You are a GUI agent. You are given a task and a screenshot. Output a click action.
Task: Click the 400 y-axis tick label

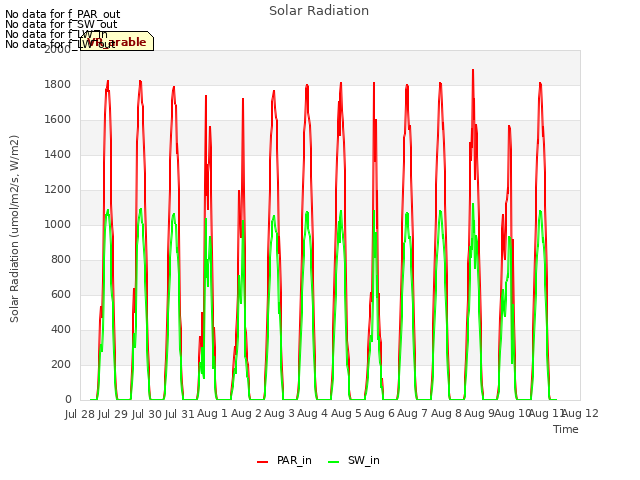point(61,329)
